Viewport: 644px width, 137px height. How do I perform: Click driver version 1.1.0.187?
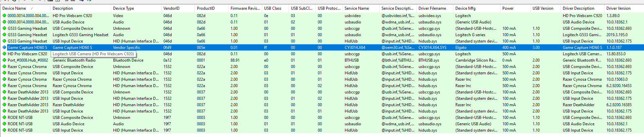(614, 48)
